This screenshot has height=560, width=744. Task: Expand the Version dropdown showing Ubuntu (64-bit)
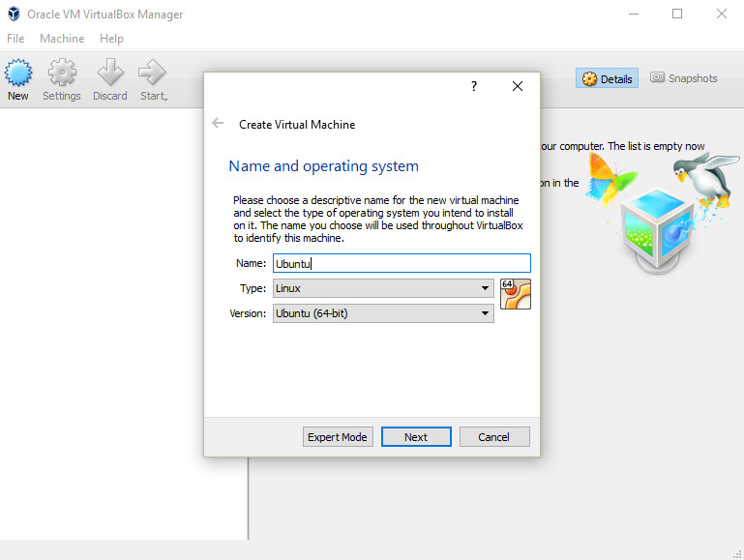click(x=383, y=313)
